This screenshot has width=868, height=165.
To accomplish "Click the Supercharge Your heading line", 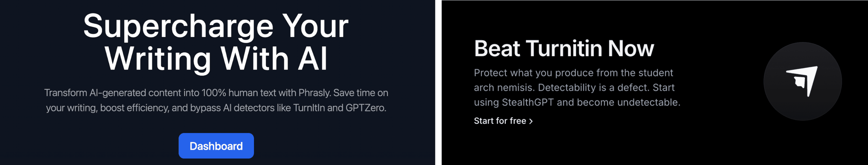I will click(x=216, y=26).
